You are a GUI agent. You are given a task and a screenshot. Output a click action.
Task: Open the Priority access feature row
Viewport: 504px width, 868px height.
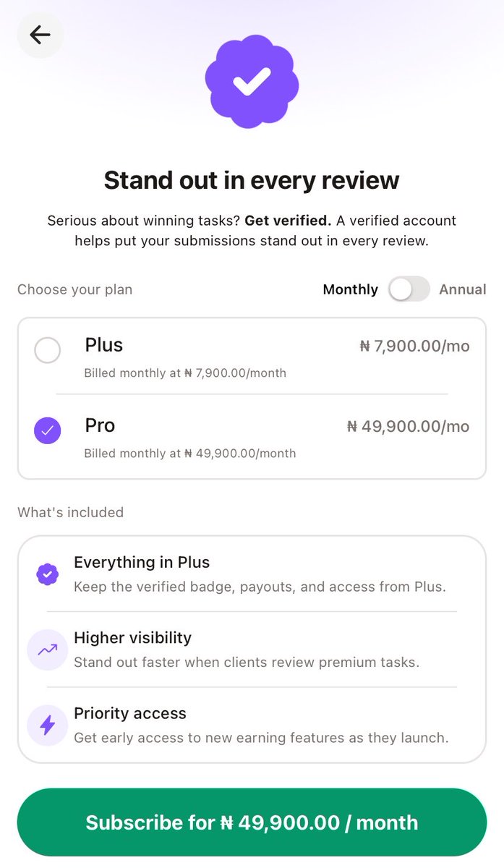click(252, 726)
